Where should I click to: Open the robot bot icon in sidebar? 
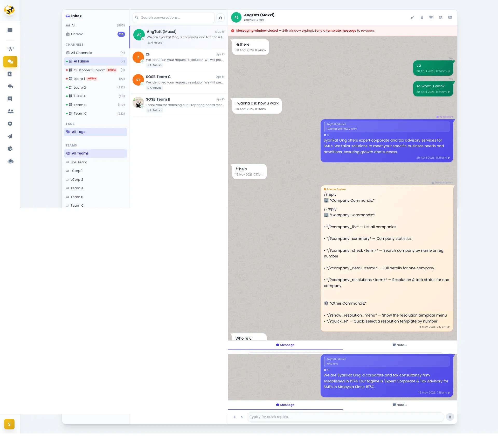point(10,161)
